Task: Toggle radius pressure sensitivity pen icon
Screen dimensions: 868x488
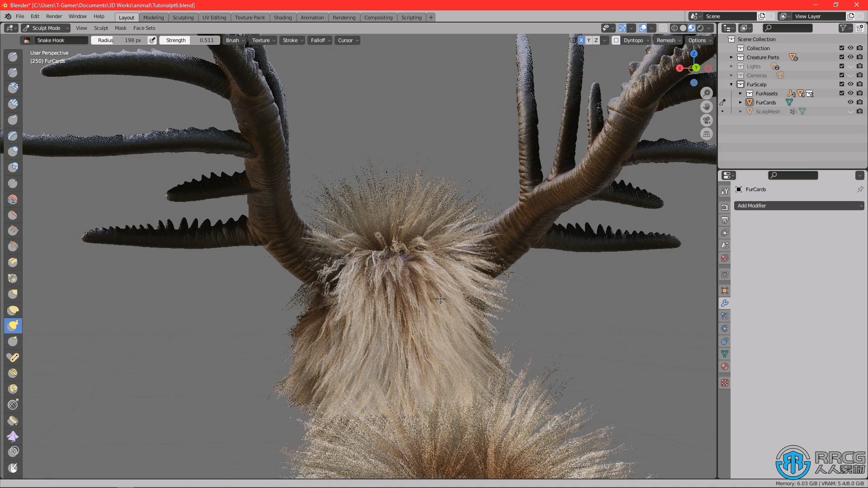Action: click(152, 40)
